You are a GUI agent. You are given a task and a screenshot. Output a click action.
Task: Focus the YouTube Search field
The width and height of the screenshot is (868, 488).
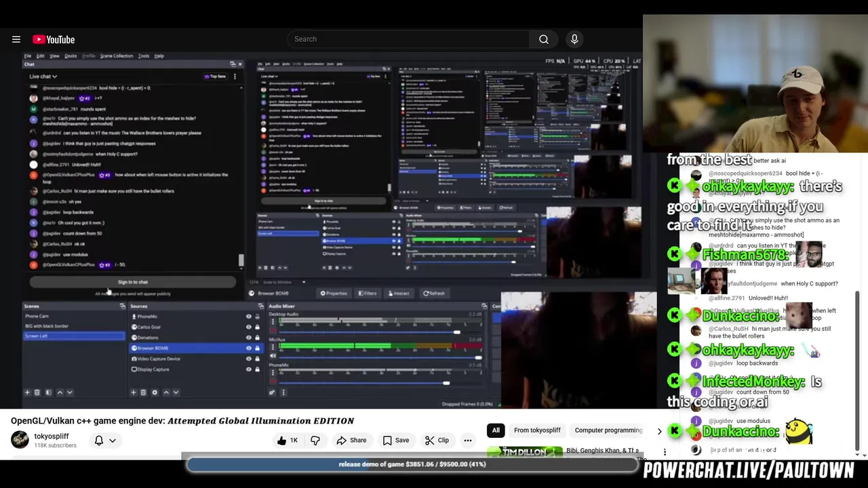coord(408,39)
